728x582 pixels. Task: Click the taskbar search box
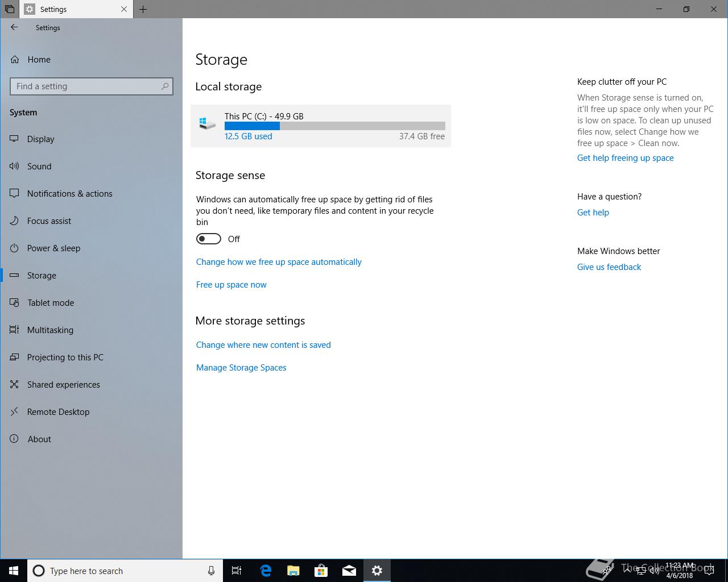125,571
